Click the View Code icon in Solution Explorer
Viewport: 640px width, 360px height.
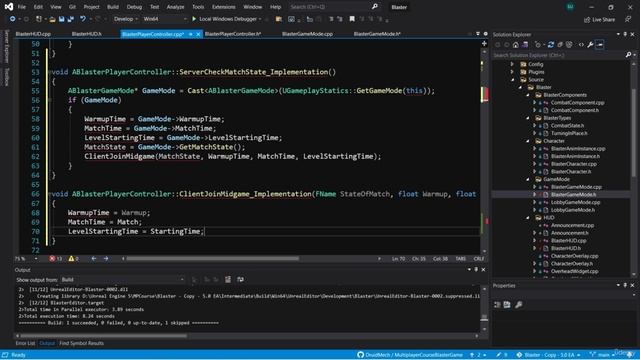581,45
